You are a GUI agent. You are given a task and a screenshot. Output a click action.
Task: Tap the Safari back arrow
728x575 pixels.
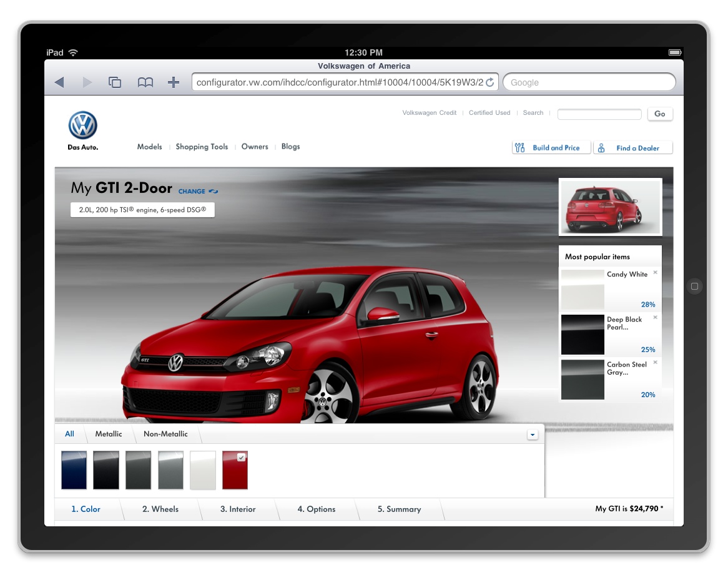59,82
